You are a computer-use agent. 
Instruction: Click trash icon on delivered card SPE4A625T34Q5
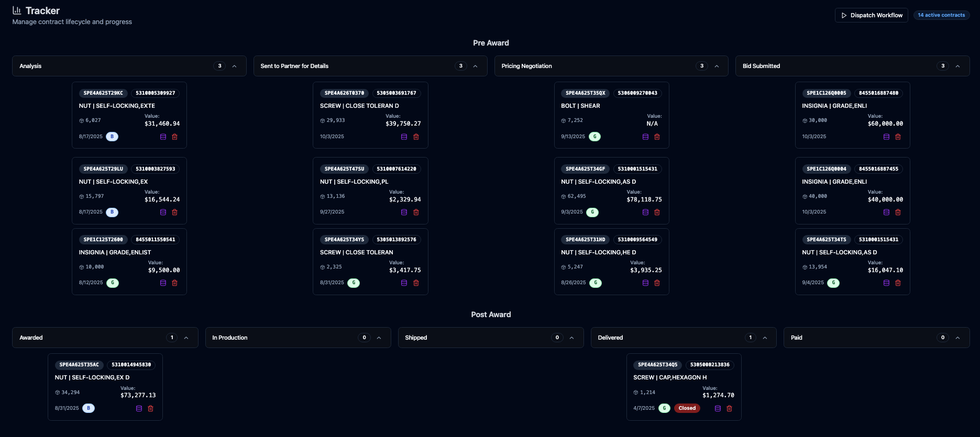(x=729, y=408)
